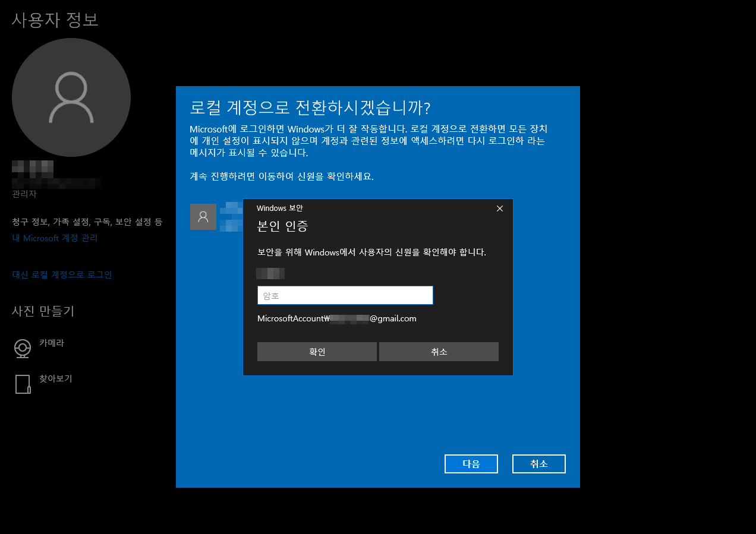Click the blue 다음 button
The width and height of the screenshot is (756, 534).
[471, 463]
